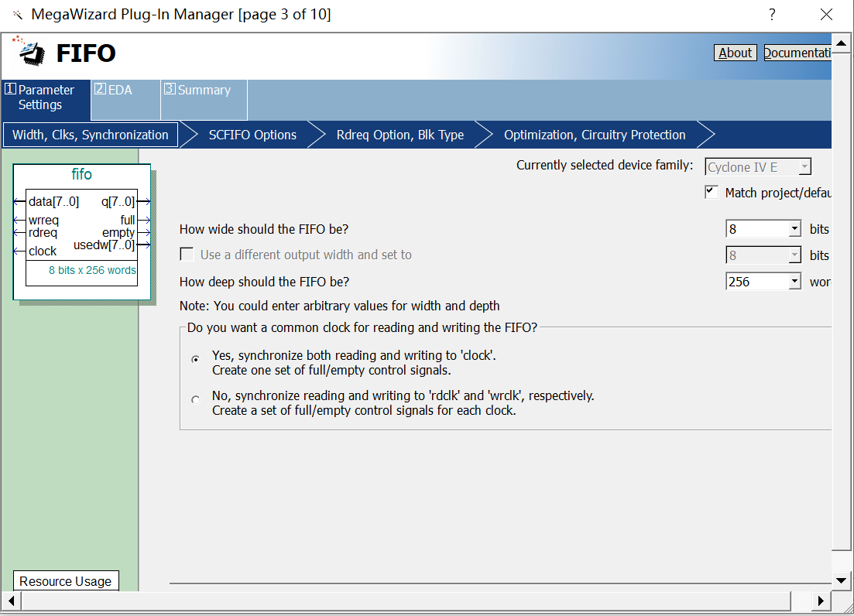Click the q[7..0] output port label

[x=118, y=202]
